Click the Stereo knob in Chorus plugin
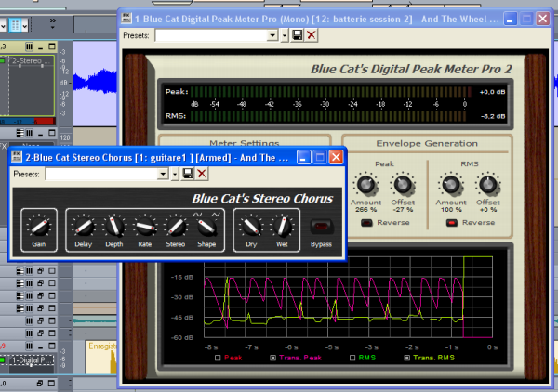Screen dimensions: 558x392 point(176,227)
